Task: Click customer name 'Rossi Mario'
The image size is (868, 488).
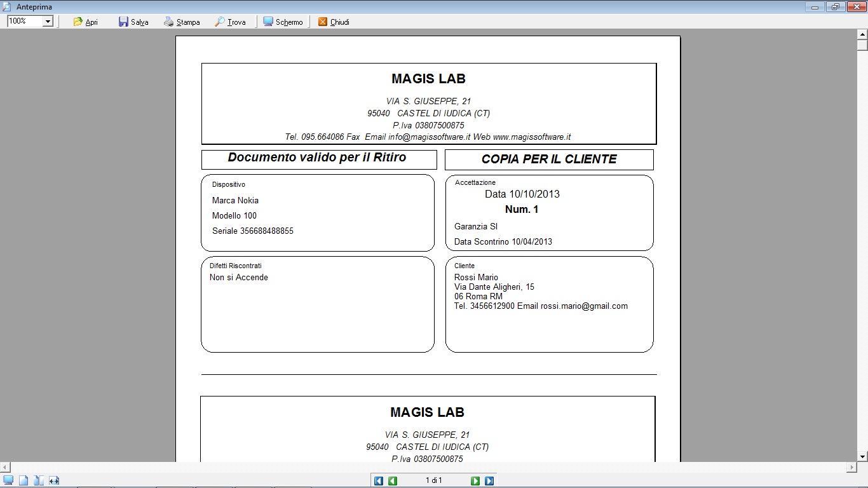Action: point(476,277)
